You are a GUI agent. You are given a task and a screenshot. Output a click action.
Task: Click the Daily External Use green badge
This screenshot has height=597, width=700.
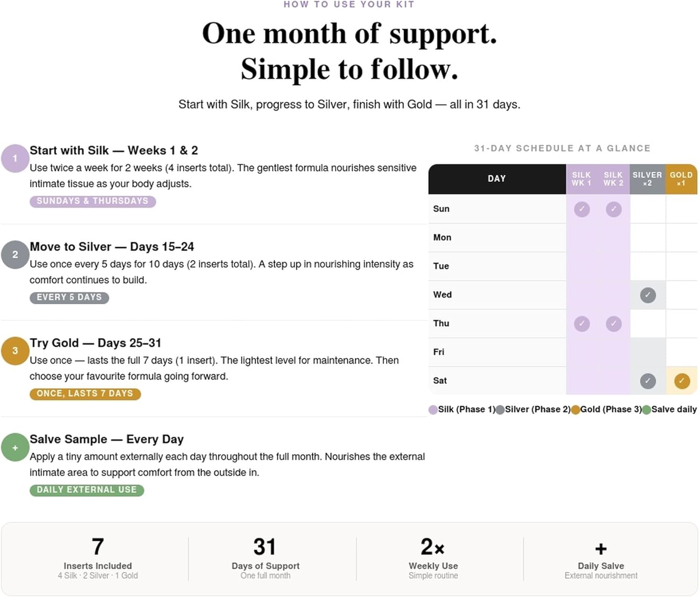coord(87,490)
